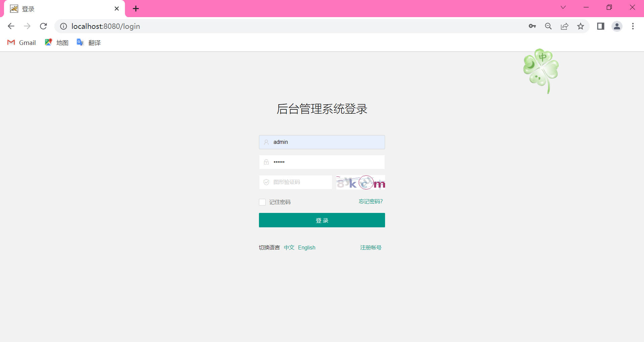The height and width of the screenshot is (342, 644).
Task: Click the zoom magnifier icon
Action: click(x=548, y=26)
